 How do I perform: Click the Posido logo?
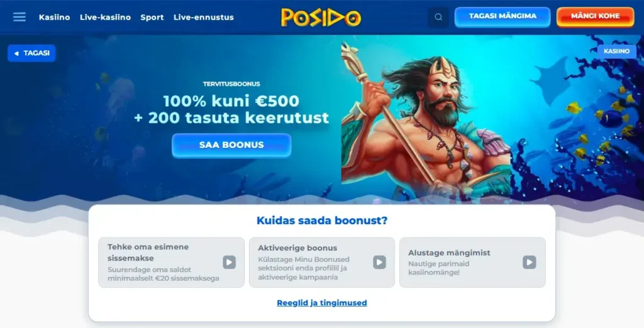[x=321, y=18]
